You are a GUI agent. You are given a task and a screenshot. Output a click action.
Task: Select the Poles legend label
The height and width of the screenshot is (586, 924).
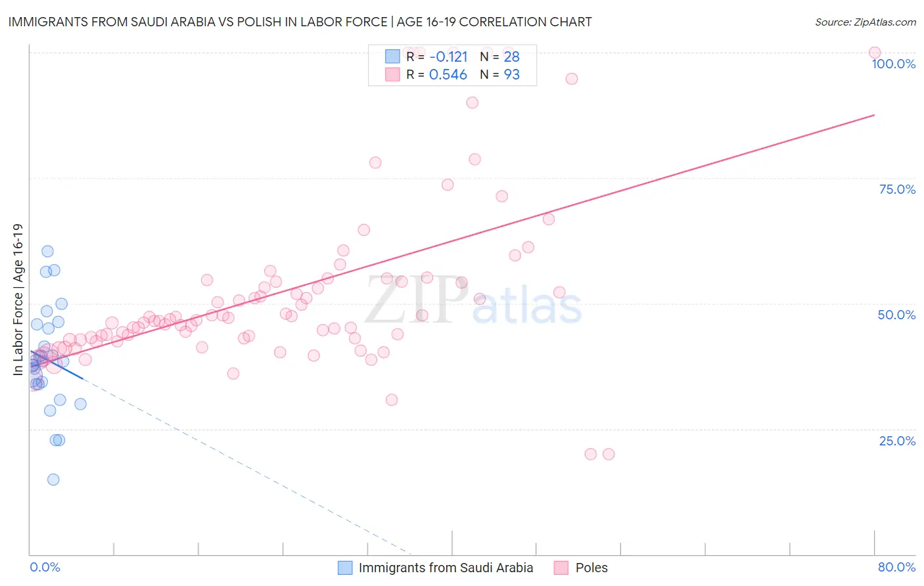coord(591,568)
